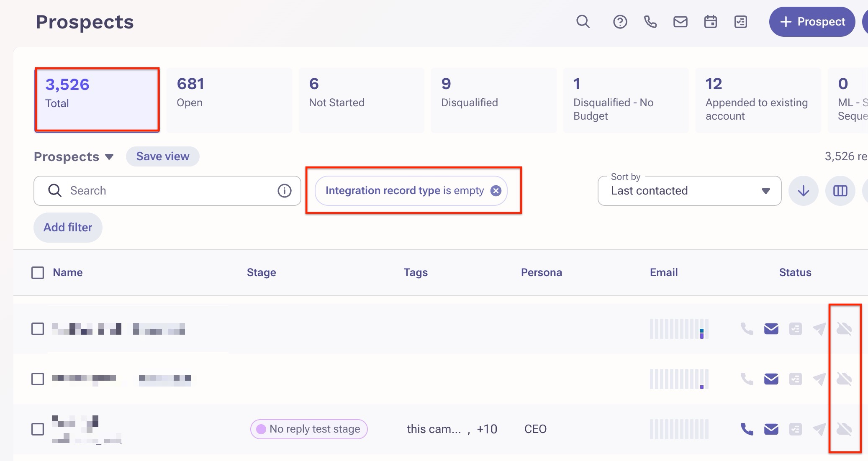Click the cloud-off sync icon in CEO row

(844, 429)
